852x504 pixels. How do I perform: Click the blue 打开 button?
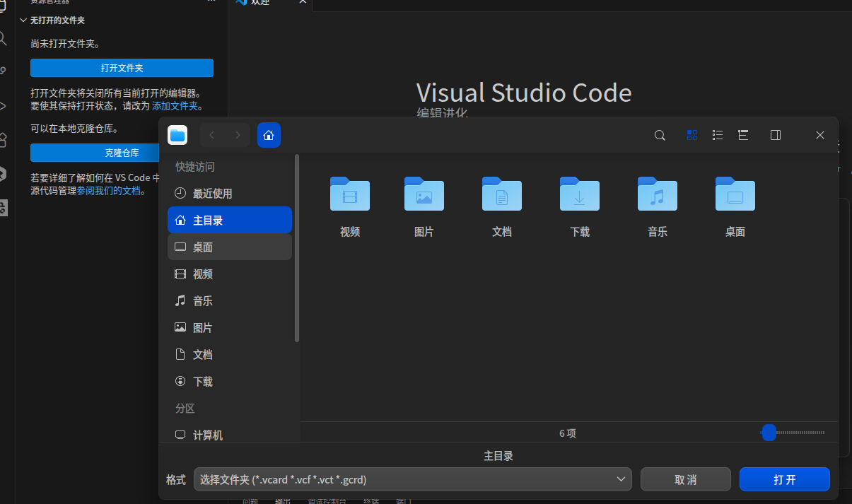coord(785,479)
